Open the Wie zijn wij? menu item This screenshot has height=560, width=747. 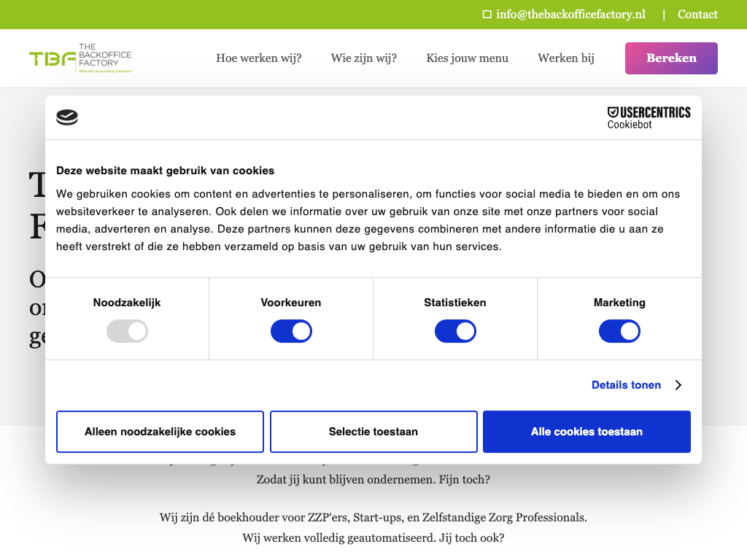363,58
